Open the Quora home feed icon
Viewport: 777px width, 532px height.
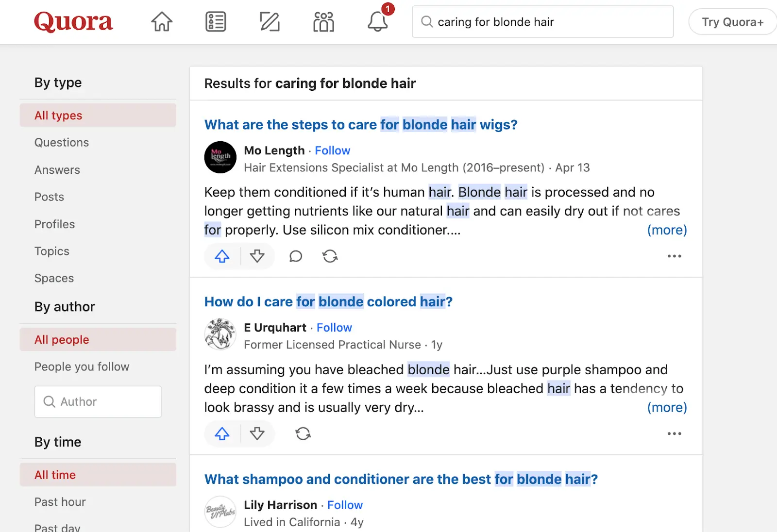161,21
